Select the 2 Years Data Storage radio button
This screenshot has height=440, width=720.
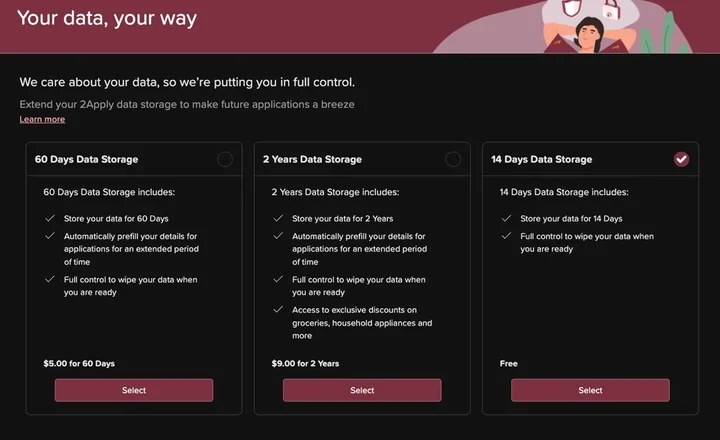click(453, 159)
